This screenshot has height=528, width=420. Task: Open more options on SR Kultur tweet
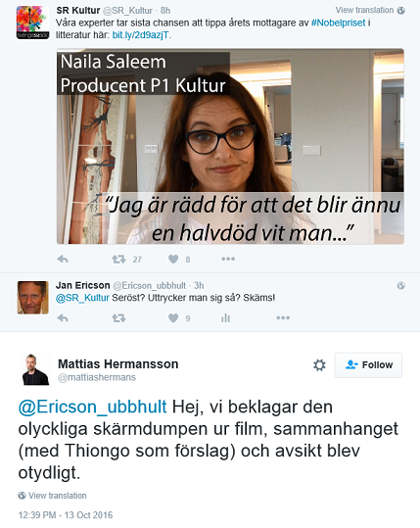[x=228, y=259]
